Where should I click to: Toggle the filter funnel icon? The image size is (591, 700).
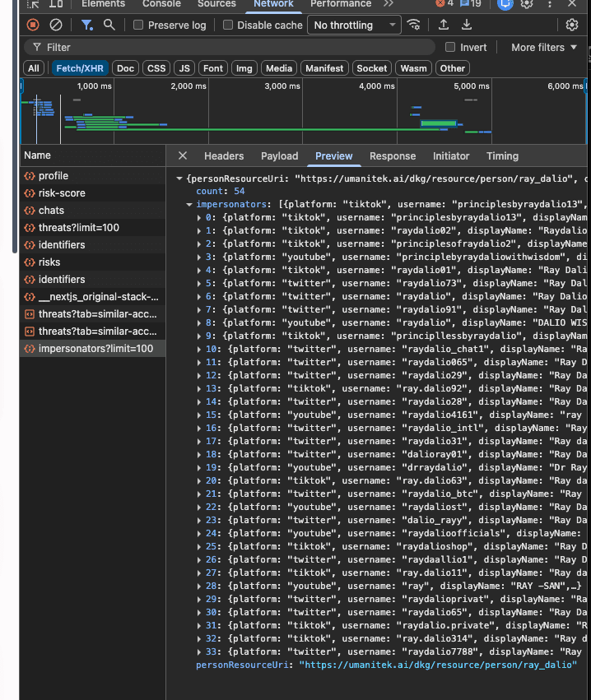pyautogui.click(x=86, y=25)
